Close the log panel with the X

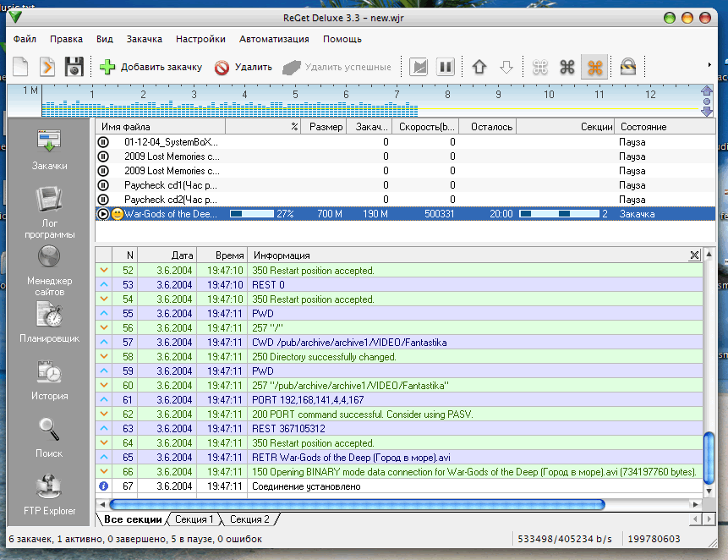pyautogui.click(x=694, y=255)
